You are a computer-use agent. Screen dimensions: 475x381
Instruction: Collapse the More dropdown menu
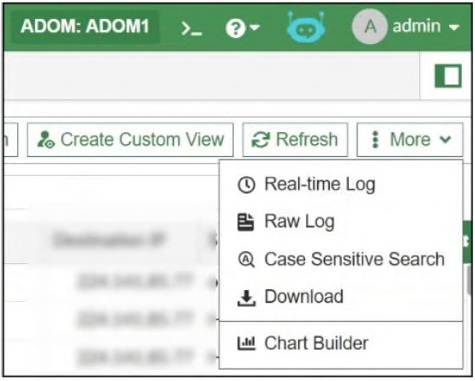point(410,139)
